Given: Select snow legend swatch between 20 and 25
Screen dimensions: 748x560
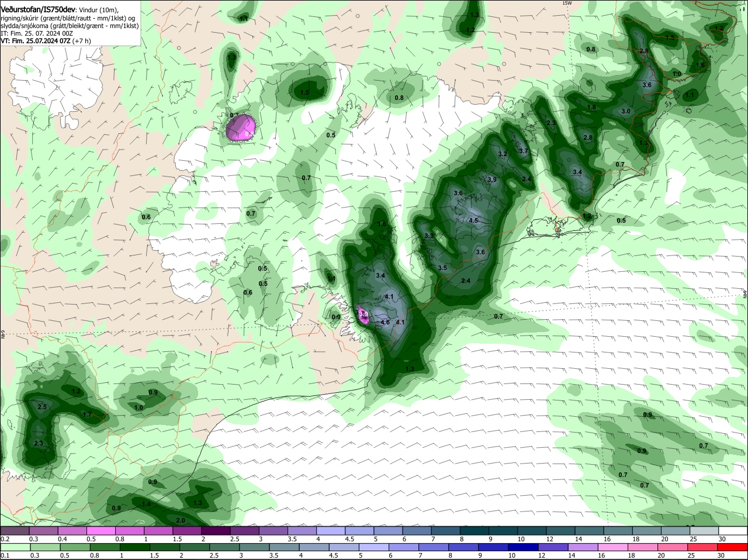Looking at the screenshot, I should (x=676, y=531).
